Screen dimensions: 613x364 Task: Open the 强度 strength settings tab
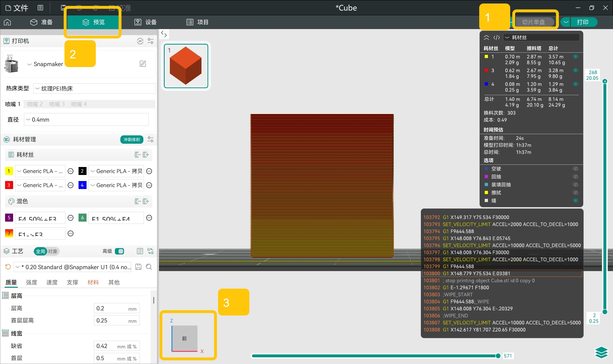[x=31, y=282]
